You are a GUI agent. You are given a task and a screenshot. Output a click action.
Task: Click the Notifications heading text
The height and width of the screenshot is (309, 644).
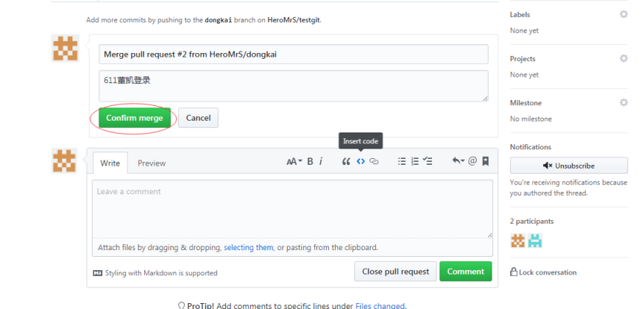[x=531, y=147]
